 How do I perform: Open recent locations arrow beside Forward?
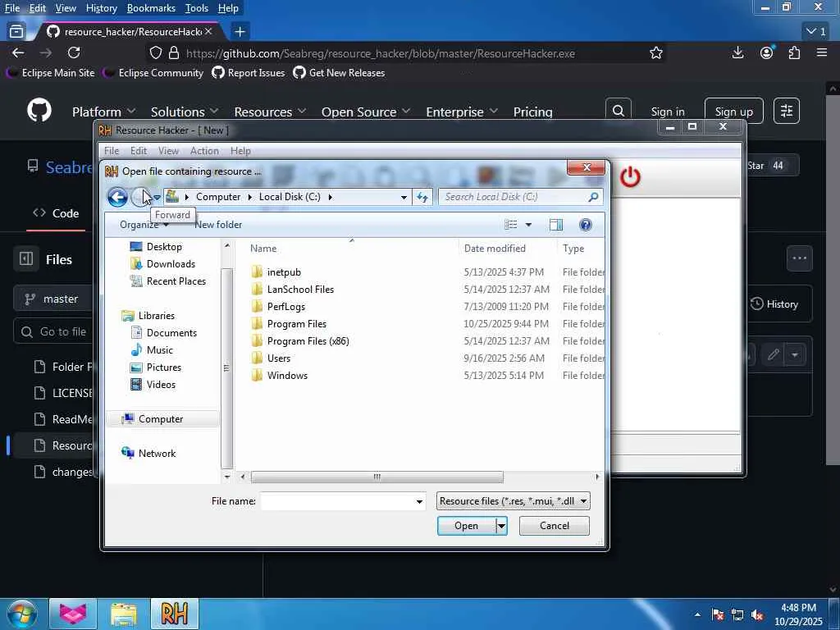pos(157,197)
